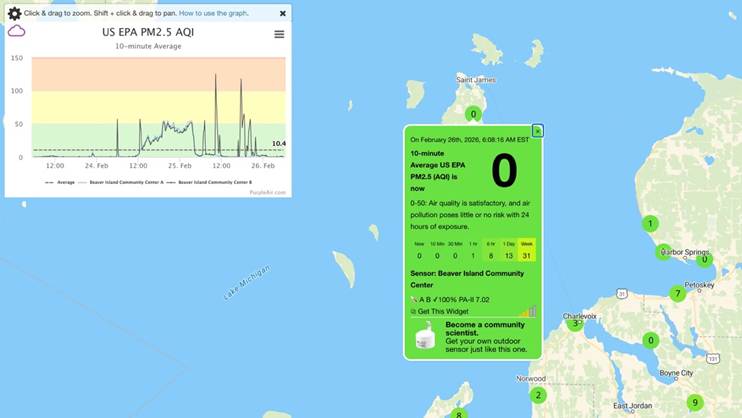Image resolution: width=742 pixels, height=418 pixels.
Task: Open the 'How to use the graph' link
Action: coord(213,13)
